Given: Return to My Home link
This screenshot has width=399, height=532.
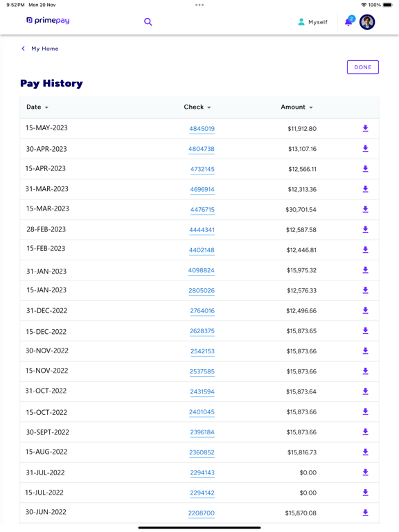Looking at the screenshot, I should point(45,48).
